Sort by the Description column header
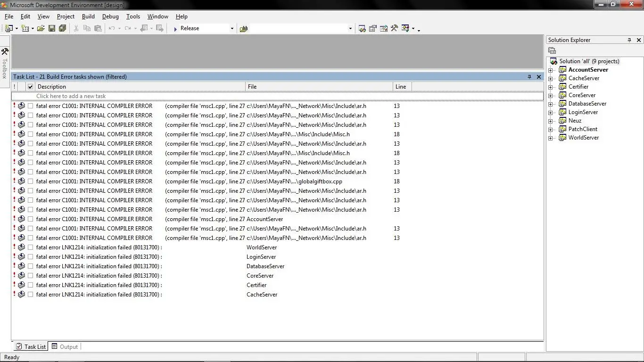 (140, 87)
